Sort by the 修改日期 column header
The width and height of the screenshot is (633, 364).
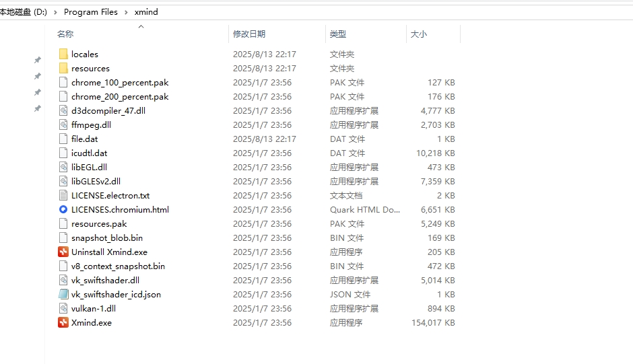tap(249, 34)
